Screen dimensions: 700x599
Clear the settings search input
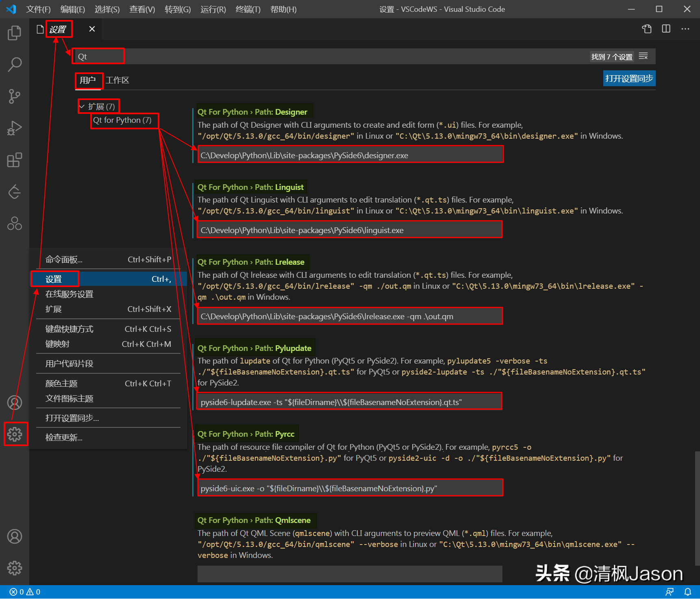coord(643,56)
